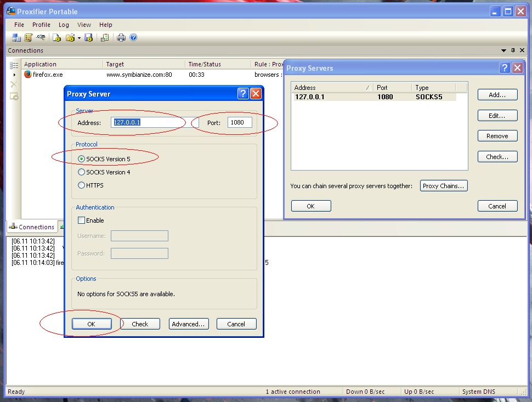Close the Proxy Server dialog
This screenshot has height=402, width=532.
(256, 93)
